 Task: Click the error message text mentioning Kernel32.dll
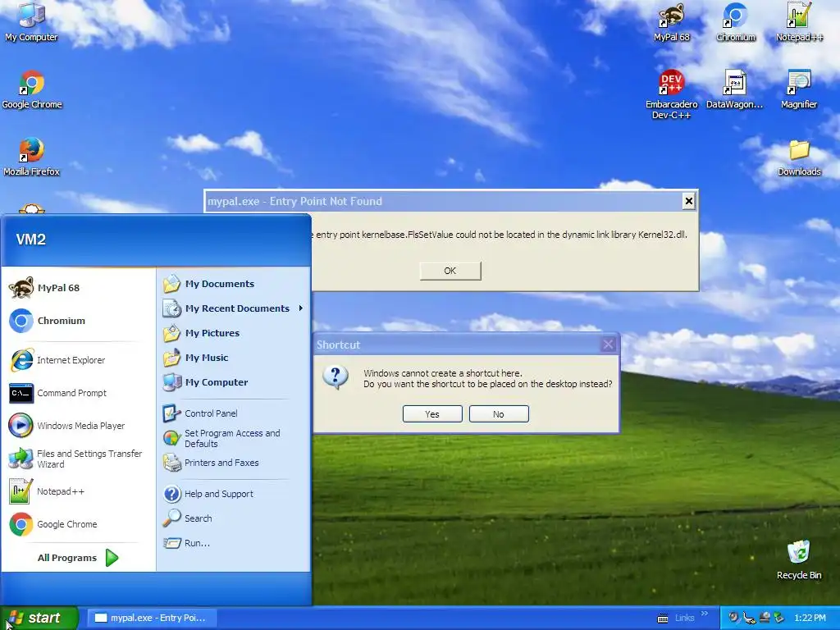coord(501,235)
